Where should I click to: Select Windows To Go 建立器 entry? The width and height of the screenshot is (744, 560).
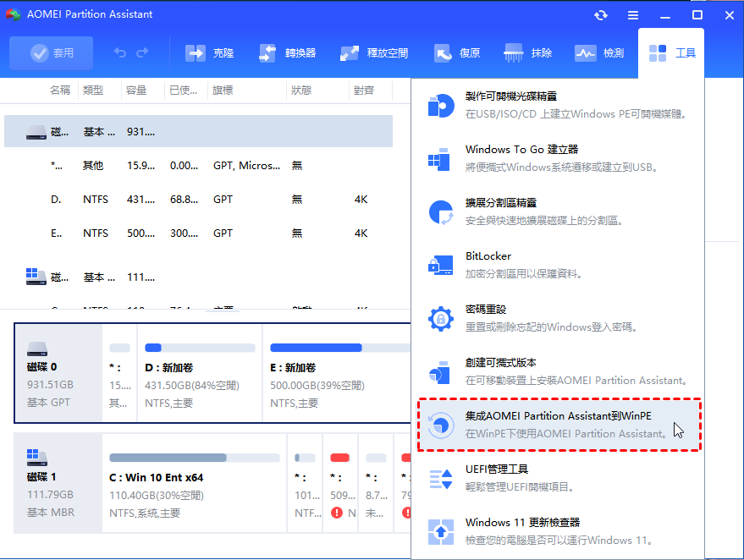coord(558,158)
